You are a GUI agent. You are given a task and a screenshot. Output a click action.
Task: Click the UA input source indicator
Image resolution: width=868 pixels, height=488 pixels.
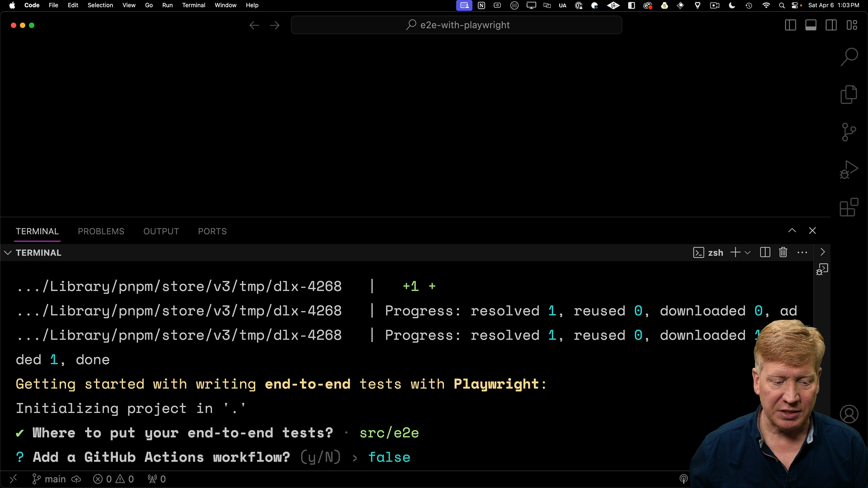562,5
